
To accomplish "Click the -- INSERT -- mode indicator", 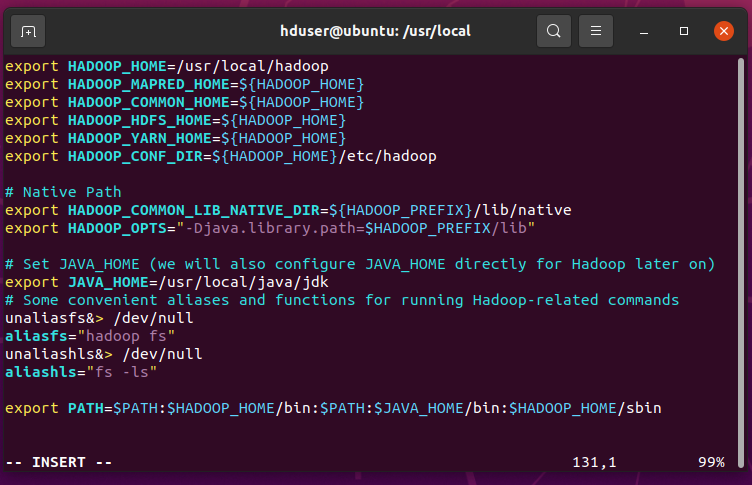I will pos(59,462).
